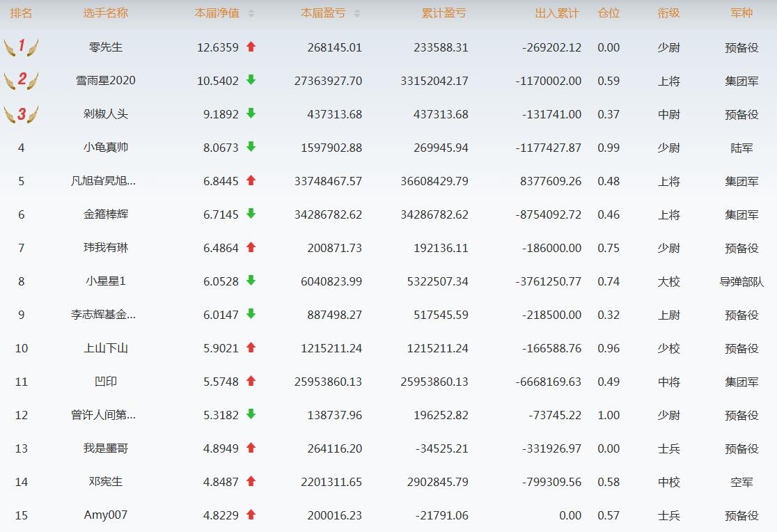Screen dimensions: 777x532
Task: Click the red up arrow beside 4.8229
Action: (251, 515)
